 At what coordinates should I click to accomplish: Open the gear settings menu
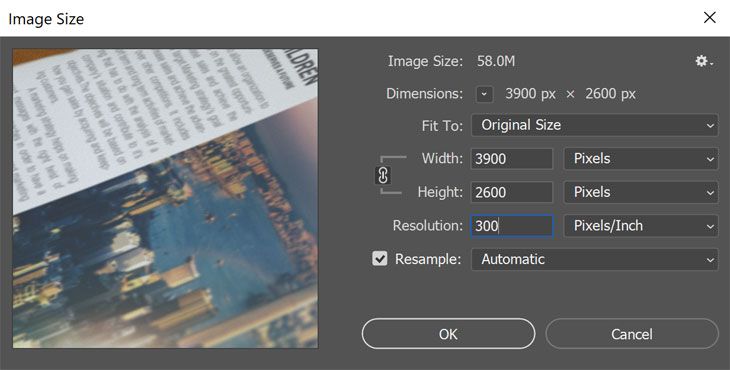(x=704, y=61)
